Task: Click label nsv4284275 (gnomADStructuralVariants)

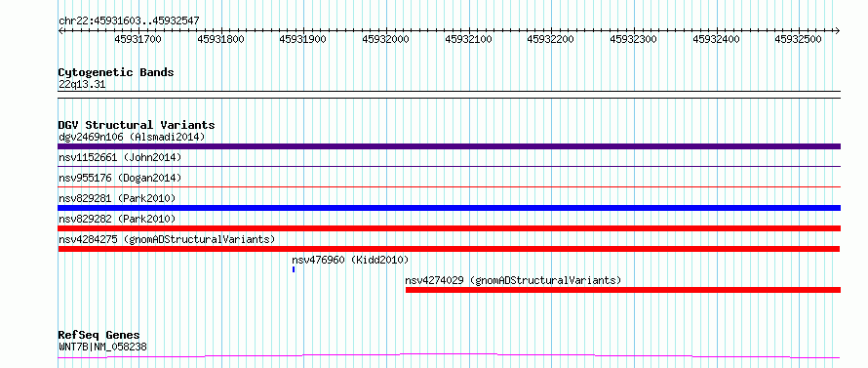Action: coord(167,239)
